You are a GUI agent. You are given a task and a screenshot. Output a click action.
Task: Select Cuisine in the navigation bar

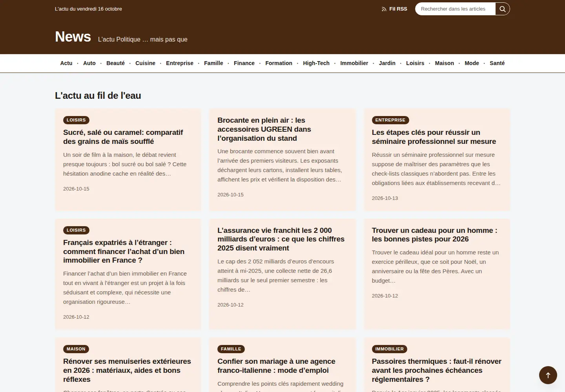(x=145, y=63)
